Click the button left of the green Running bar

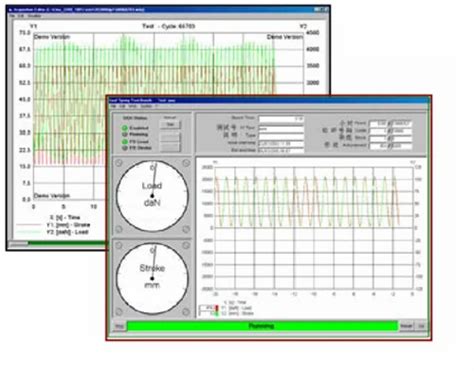(119, 326)
